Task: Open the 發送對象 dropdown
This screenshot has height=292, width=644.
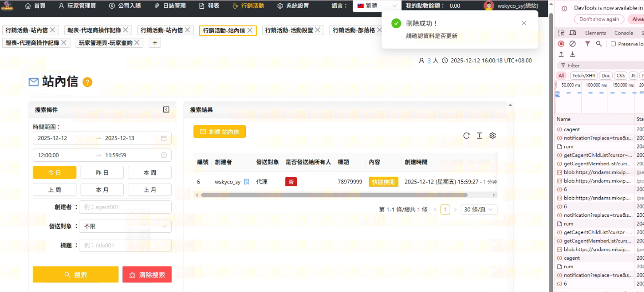Action: tap(125, 226)
